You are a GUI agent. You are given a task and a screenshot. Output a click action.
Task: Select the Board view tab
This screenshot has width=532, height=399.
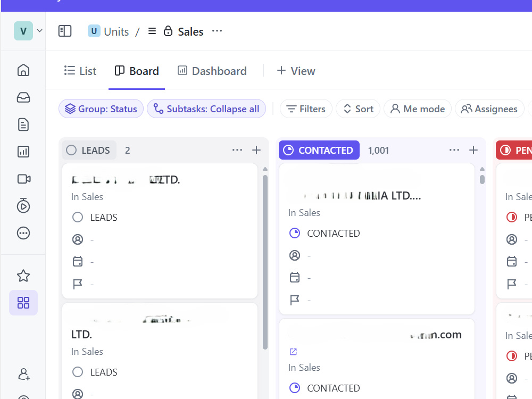137,71
